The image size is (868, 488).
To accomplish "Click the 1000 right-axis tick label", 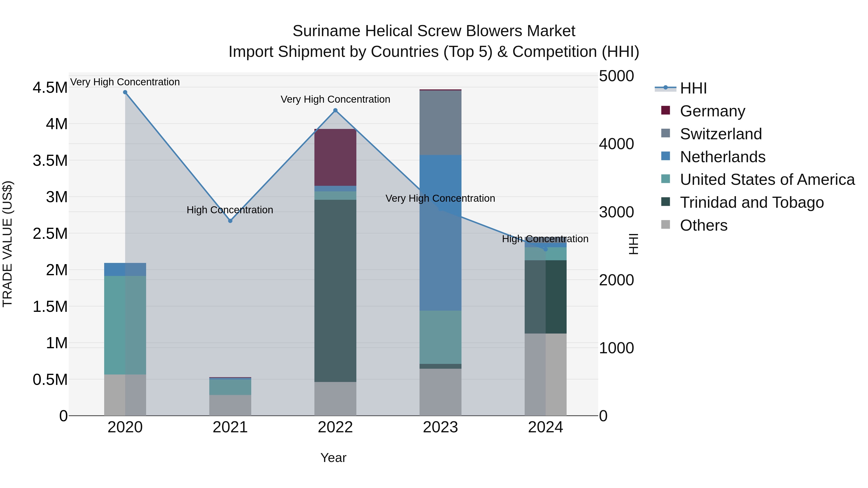I will point(616,348).
